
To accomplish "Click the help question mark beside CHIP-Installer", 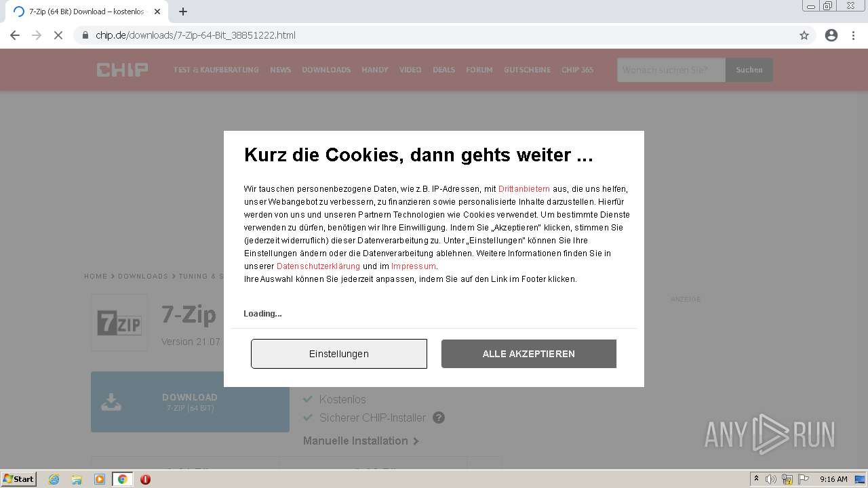I will 439,418.
